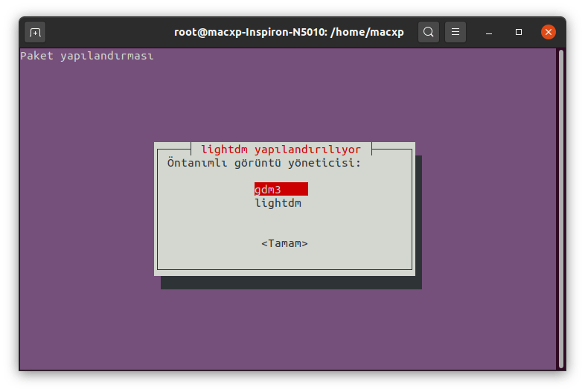
Task: Click the 'Paket yapılandırması' header text
Action: pyautogui.click(x=86, y=56)
